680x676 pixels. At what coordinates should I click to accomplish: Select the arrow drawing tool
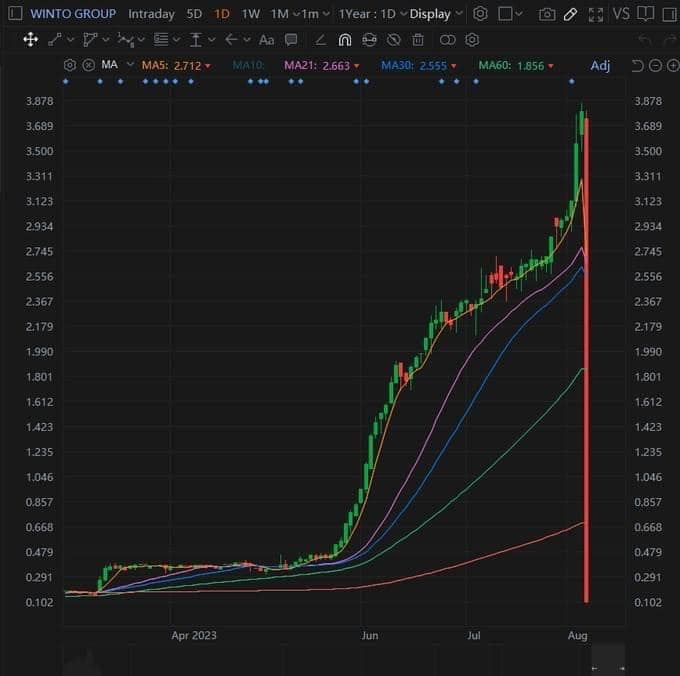pyautogui.click(x=231, y=40)
